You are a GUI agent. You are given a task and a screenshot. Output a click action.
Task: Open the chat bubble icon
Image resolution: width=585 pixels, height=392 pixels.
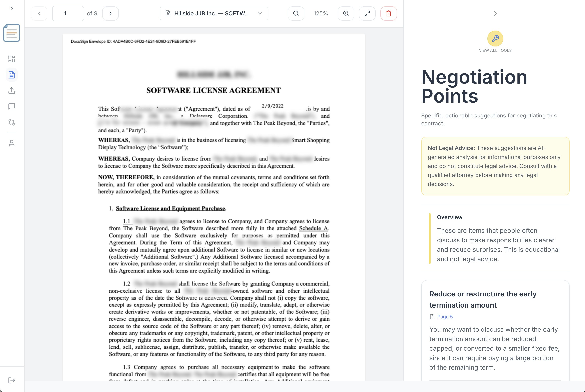(x=11, y=106)
